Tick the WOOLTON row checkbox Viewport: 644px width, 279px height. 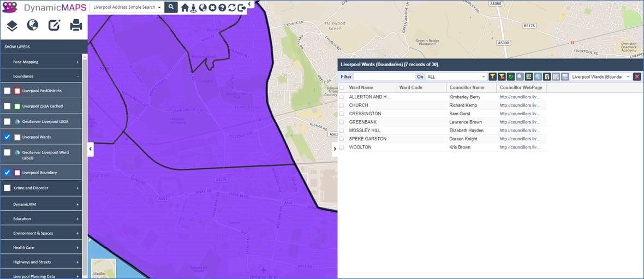tap(341, 147)
